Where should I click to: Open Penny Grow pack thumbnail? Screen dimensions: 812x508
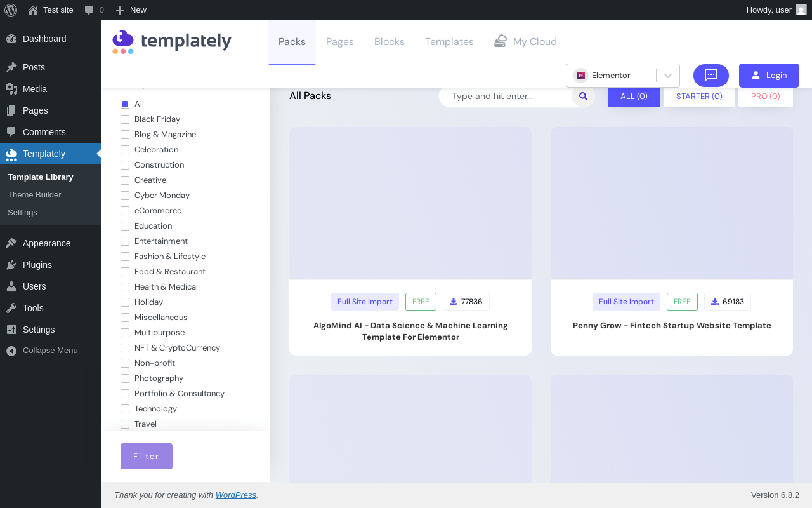pos(672,203)
